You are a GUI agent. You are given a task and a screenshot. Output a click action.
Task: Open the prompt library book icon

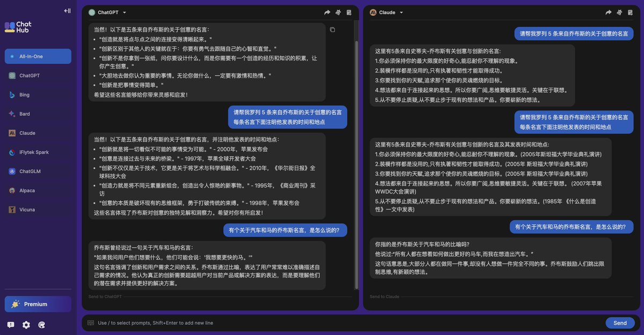90,323
